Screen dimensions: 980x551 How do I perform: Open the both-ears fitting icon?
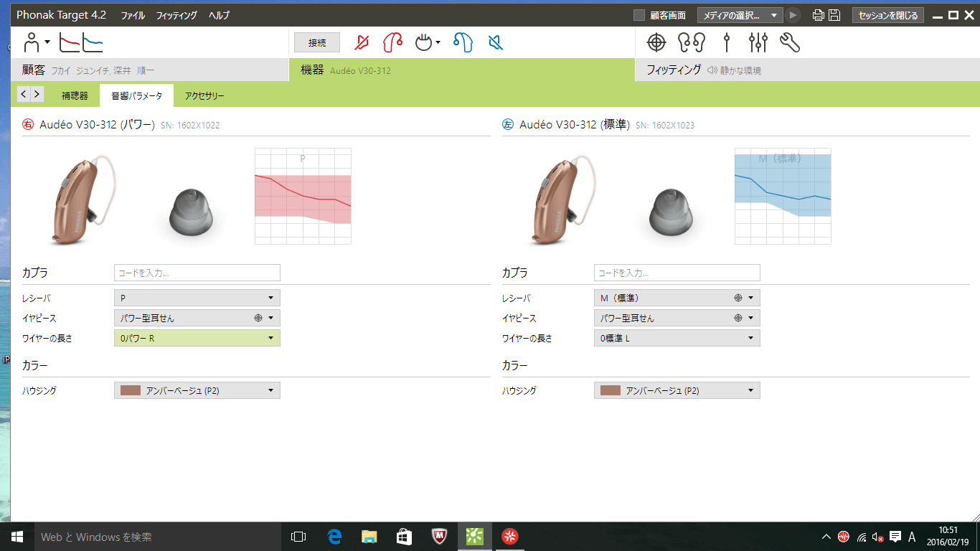692,43
